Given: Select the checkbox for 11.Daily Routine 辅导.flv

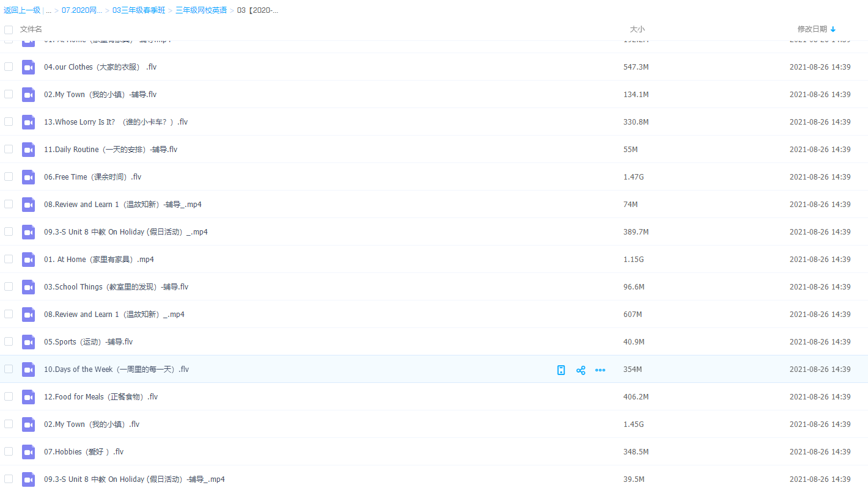Looking at the screenshot, I should 9,149.
